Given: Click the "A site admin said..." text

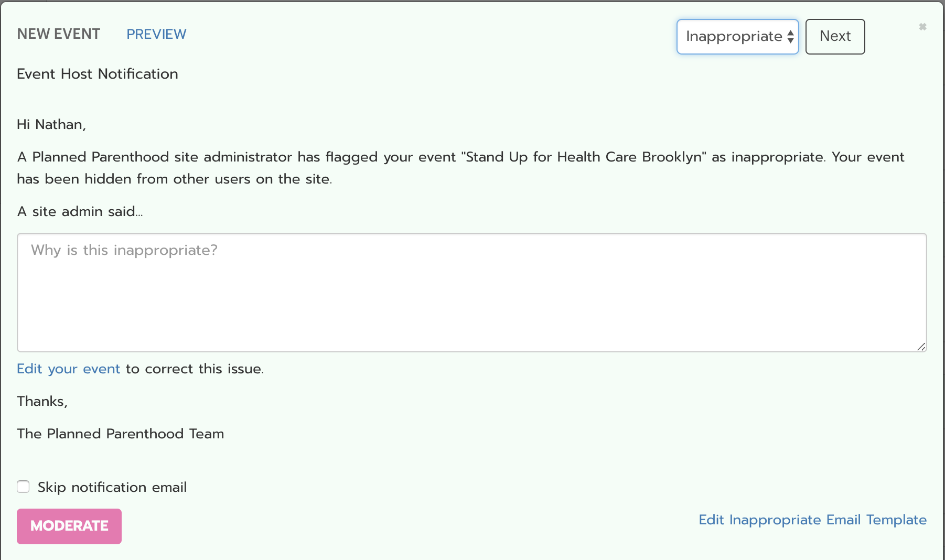Looking at the screenshot, I should click(x=80, y=211).
